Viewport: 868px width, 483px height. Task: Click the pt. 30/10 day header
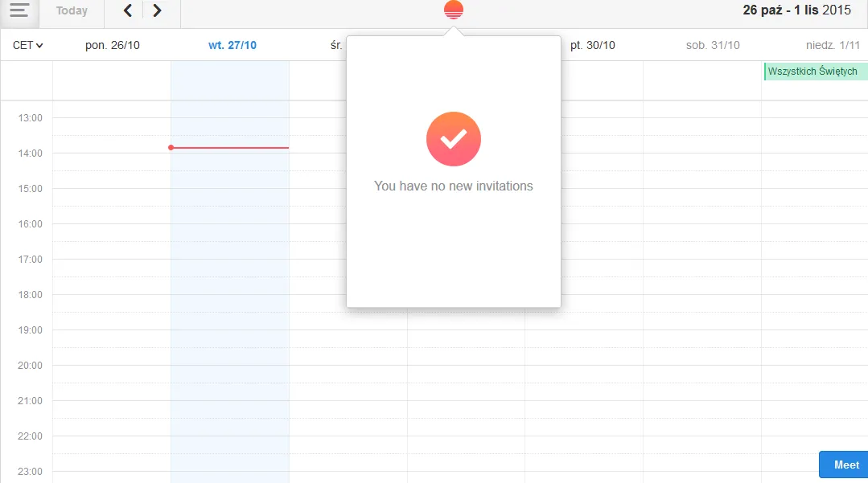coord(593,46)
